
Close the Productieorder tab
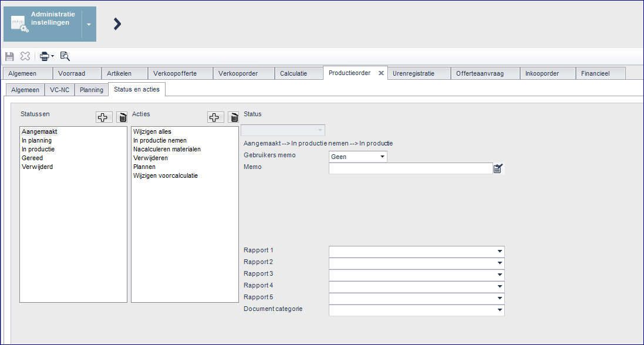pyautogui.click(x=380, y=73)
